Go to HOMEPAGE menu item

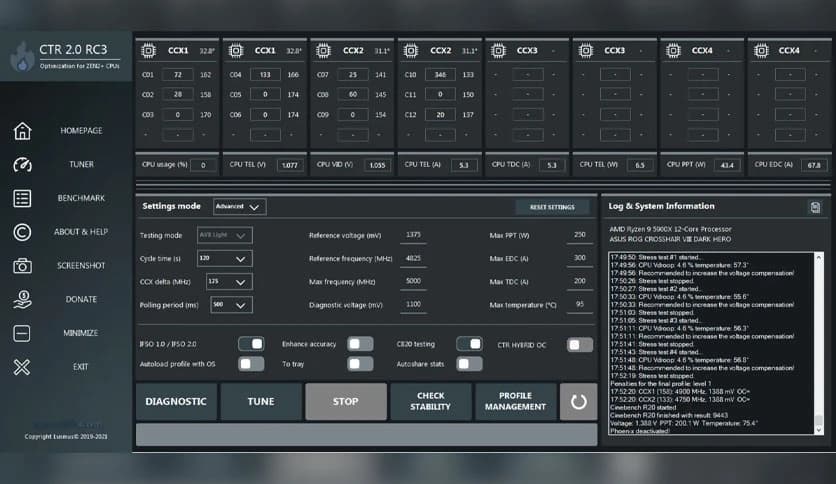tap(81, 131)
